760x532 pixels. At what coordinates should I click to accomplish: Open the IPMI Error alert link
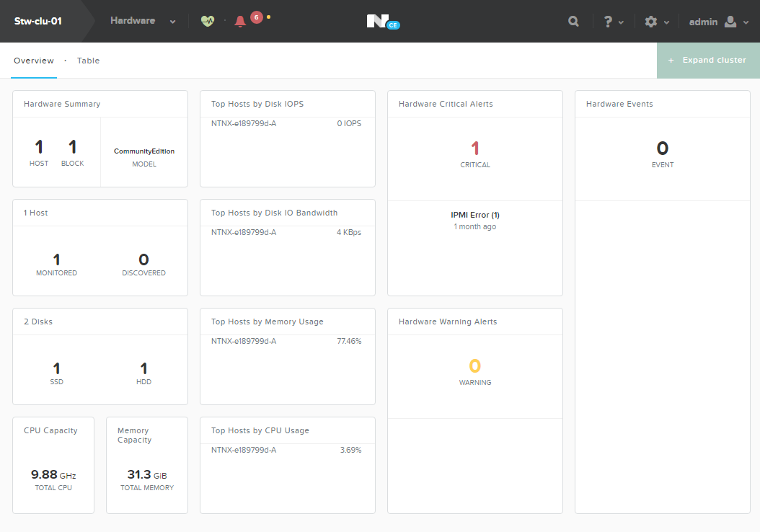475,215
